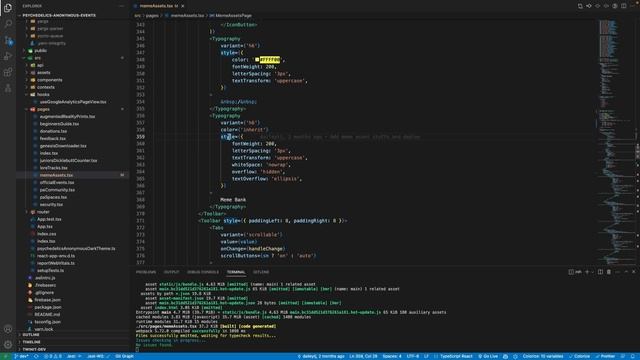The height and width of the screenshot is (360, 640).
Task: Open package.json in explorer
Action: click(x=48, y=307)
